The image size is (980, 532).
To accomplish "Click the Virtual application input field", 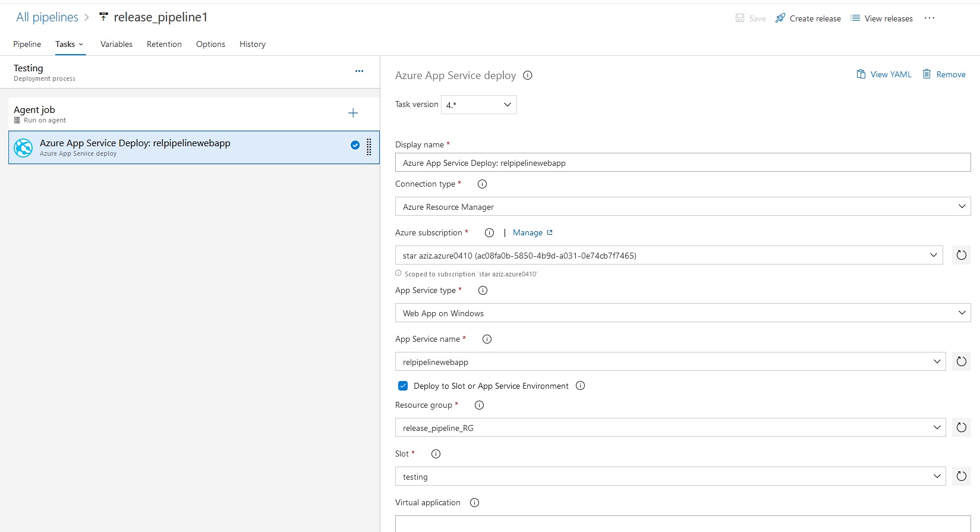I will pos(683,524).
